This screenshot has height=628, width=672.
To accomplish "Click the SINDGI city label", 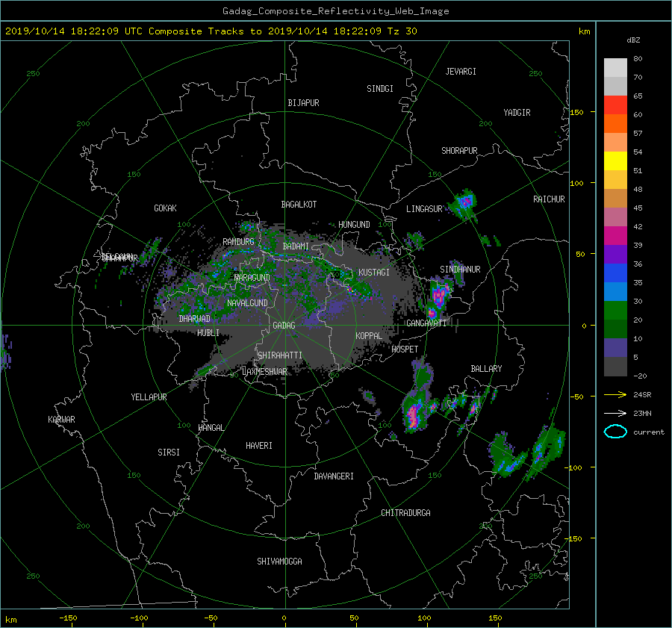I will coord(380,89).
